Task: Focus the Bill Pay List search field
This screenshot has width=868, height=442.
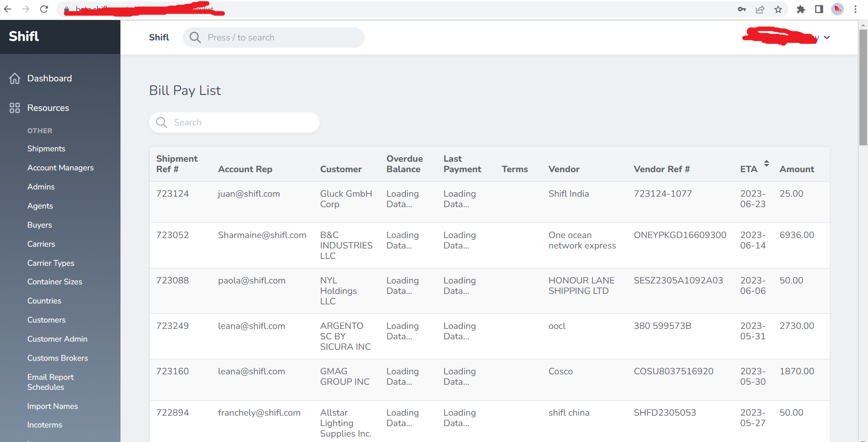Action: pyautogui.click(x=241, y=123)
